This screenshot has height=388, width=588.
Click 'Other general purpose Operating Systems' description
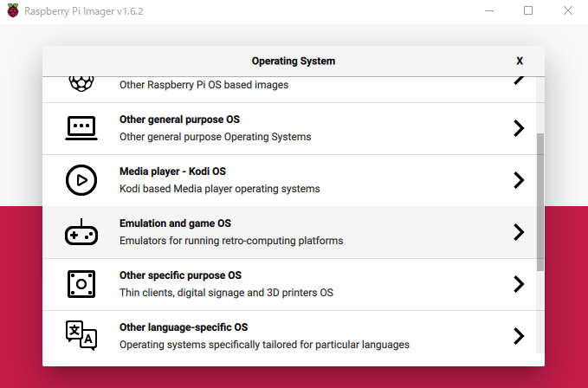[x=216, y=137]
